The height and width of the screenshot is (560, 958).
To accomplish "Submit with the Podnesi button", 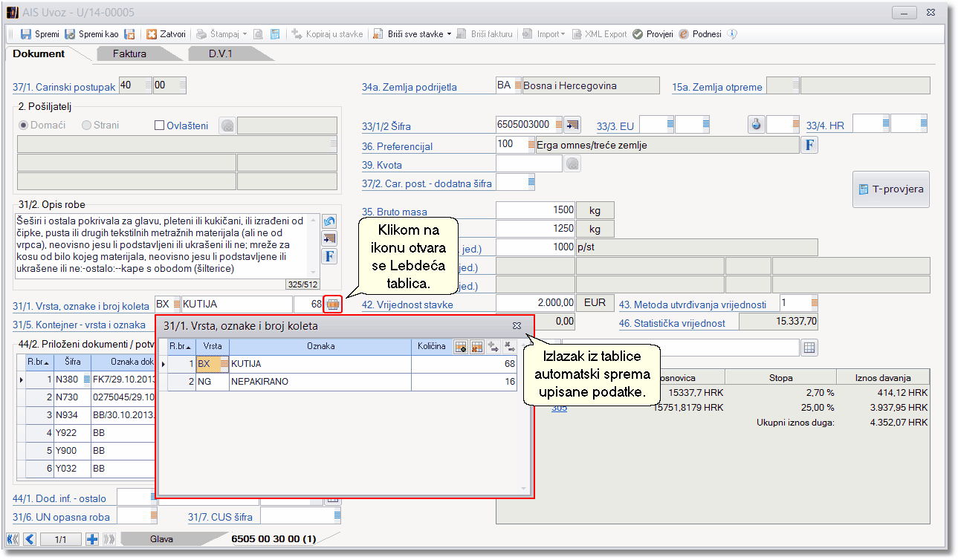I will [700, 34].
